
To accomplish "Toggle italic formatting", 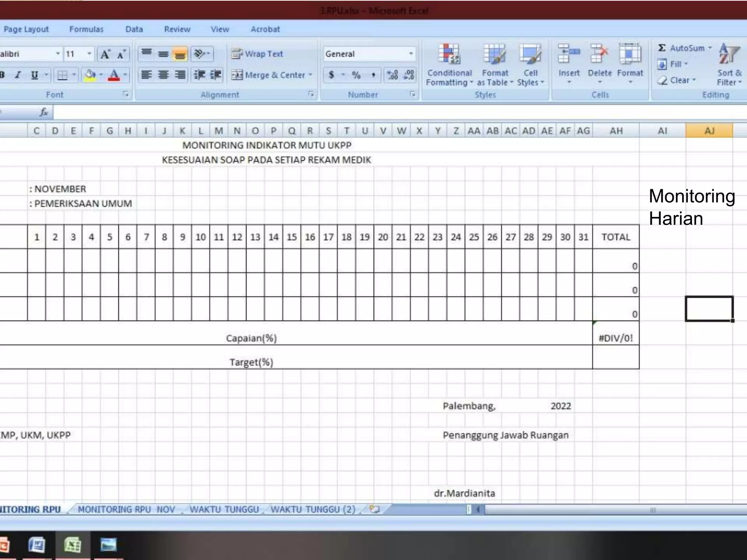I will 18,75.
